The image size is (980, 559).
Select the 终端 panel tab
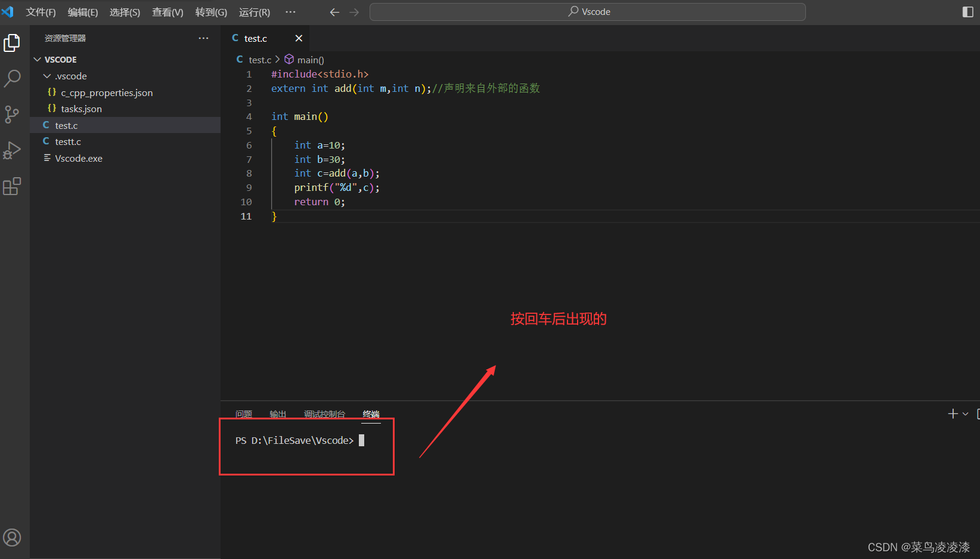click(x=371, y=413)
